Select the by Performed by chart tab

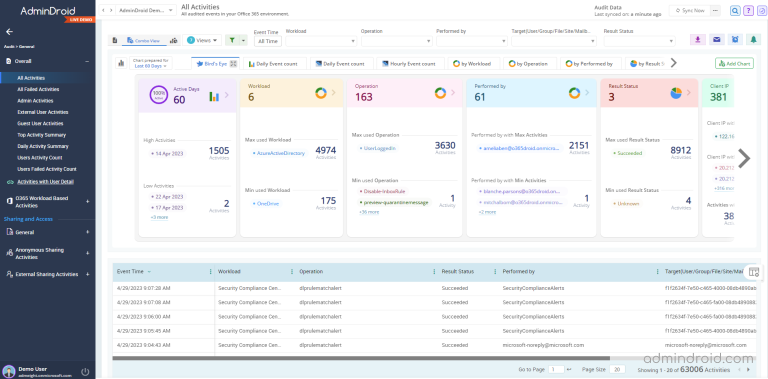591,64
